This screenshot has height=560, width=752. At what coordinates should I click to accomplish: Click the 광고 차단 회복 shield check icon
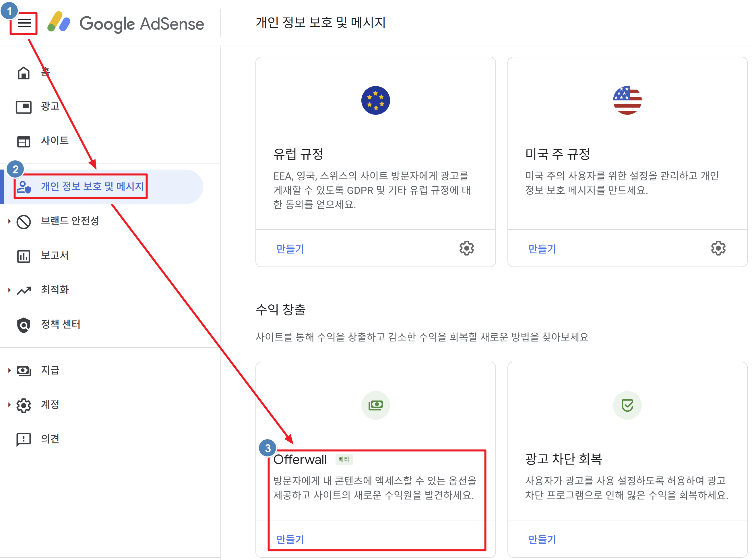[627, 405]
